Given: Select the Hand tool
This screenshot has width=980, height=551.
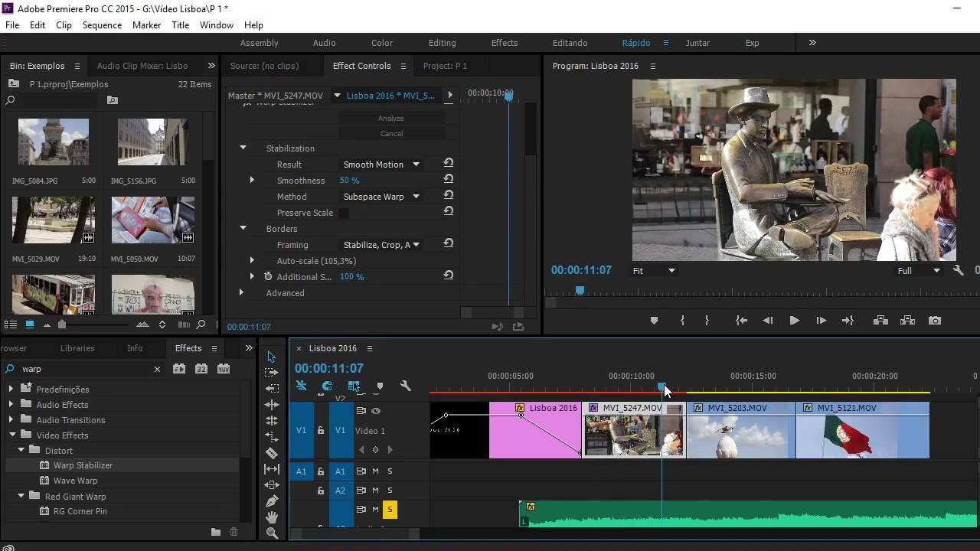Looking at the screenshot, I should (x=272, y=517).
